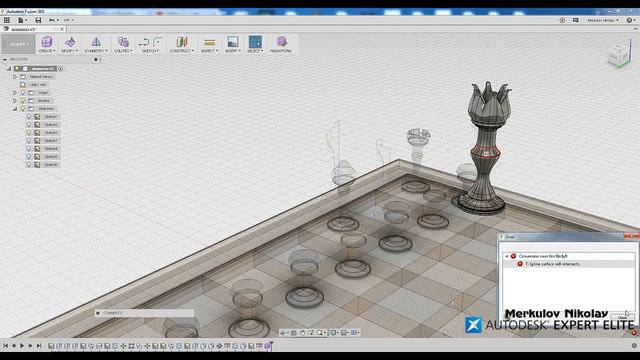This screenshot has height=360, width=640.
Task: Click the Utilities icon in sculpt toolbar
Action: coord(123,42)
